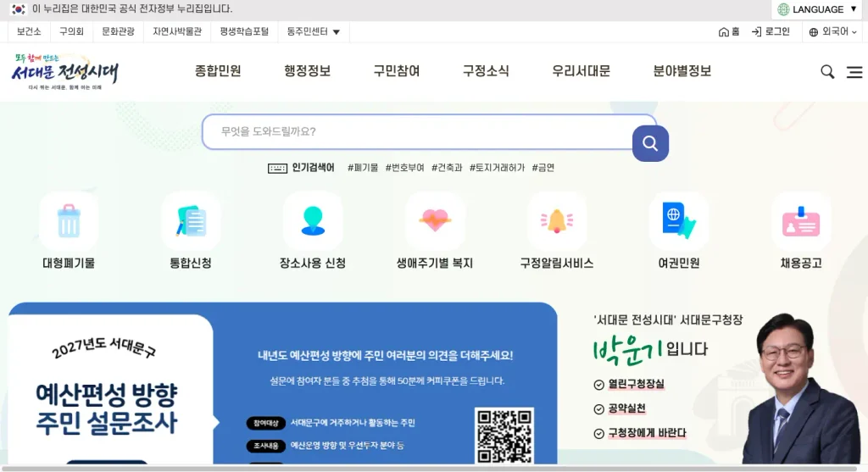Open 여권민원 passport icon
Screen dimensions: 868x472
pos(679,221)
